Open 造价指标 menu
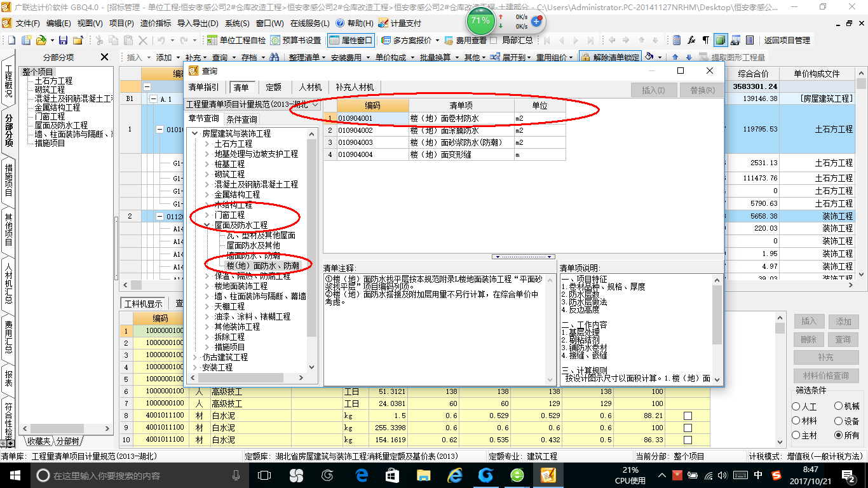This screenshot has width=868, height=488. tap(156, 23)
